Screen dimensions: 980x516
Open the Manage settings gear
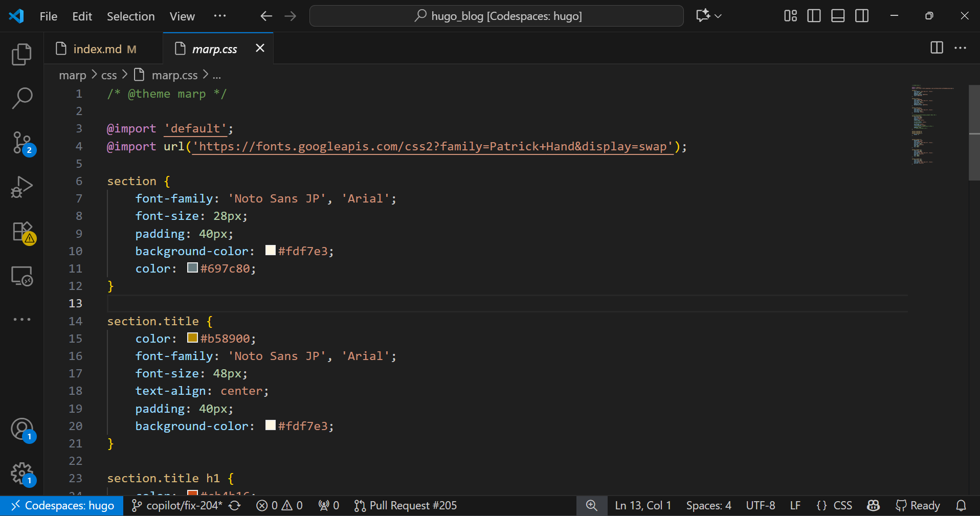pyautogui.click(x=23, y=474)
